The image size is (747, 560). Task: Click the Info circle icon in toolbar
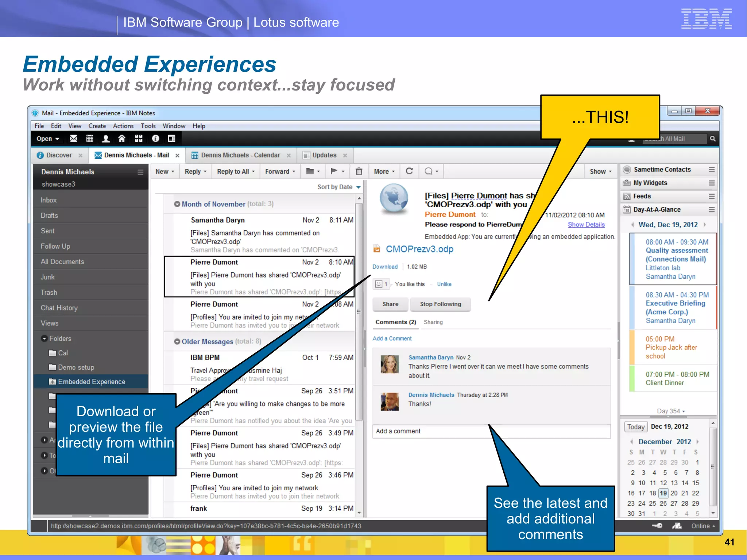(x=155, y=139)
